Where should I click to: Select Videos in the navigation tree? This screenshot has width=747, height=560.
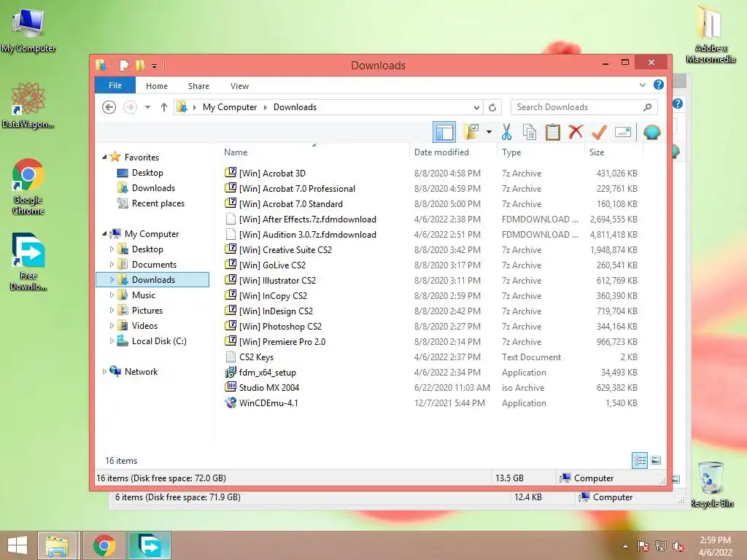click(144, 326)
